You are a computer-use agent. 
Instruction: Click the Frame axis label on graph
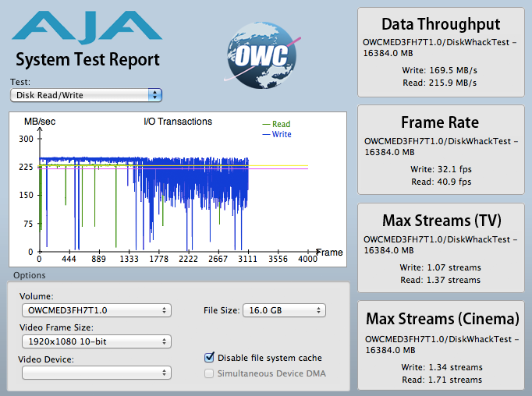click(x=329, y=253)
